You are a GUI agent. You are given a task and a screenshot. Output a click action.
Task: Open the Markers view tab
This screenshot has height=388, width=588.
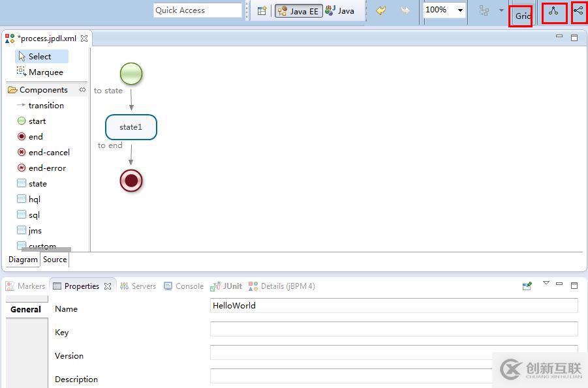point(25,286)
